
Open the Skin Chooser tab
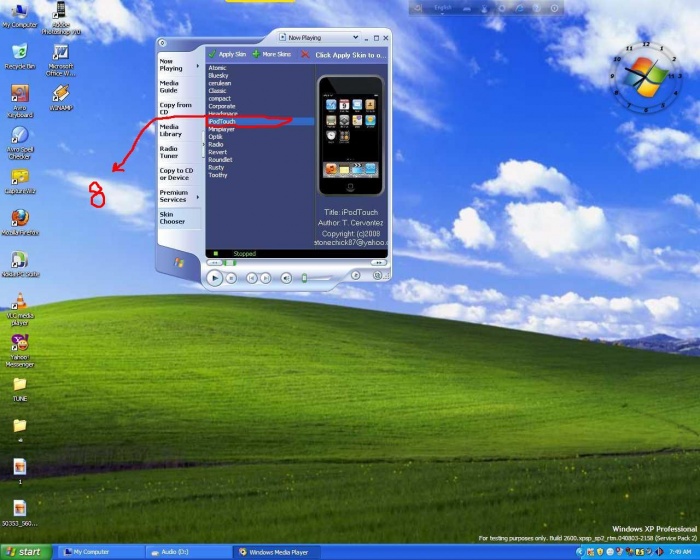pos(172,218)
